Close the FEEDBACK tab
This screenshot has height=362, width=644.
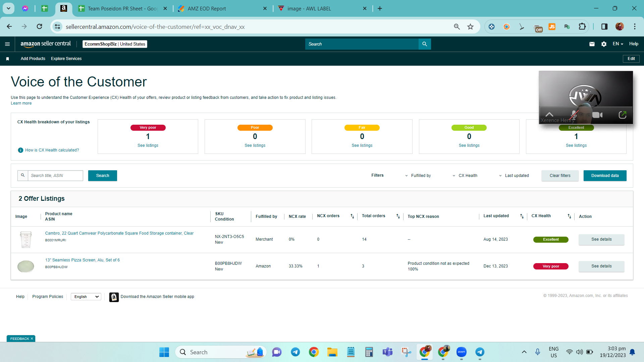pyautogui.click(x=32, y=339)
